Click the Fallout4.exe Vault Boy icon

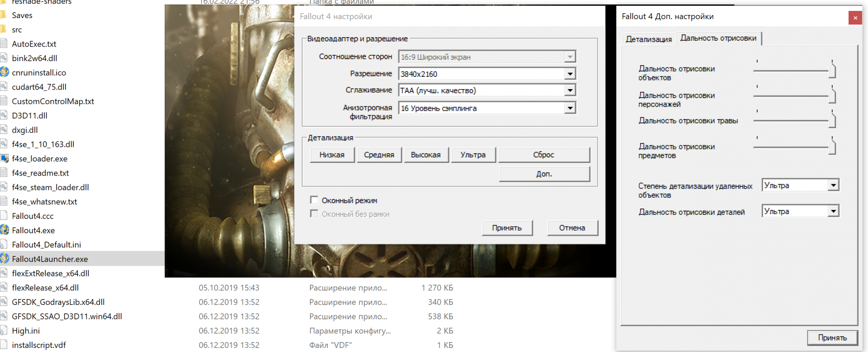coord(5,230)
